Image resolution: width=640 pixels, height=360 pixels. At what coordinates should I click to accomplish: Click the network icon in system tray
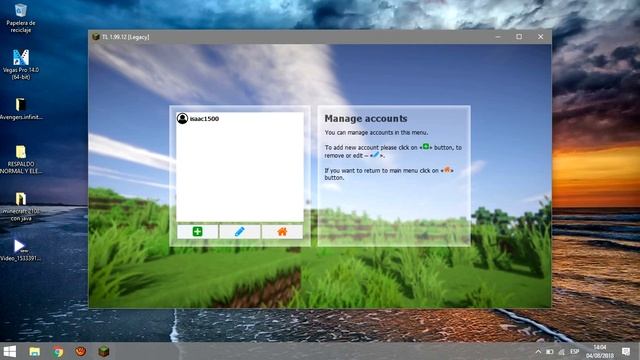(562, 351)
